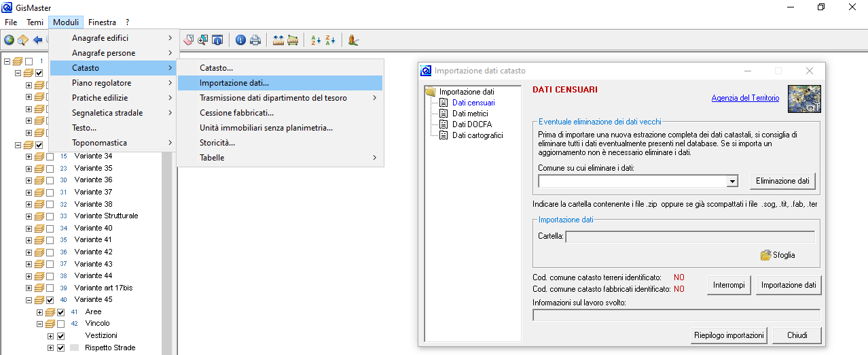Click the Dati DOCFA document icon
Image resolution: width=868 pixels, height=355 pixels.
444,124
